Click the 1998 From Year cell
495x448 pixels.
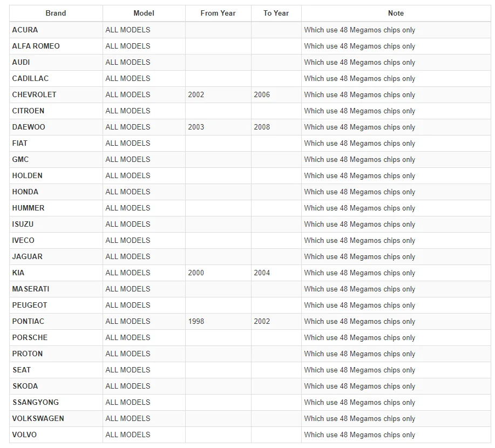point(196,321)
